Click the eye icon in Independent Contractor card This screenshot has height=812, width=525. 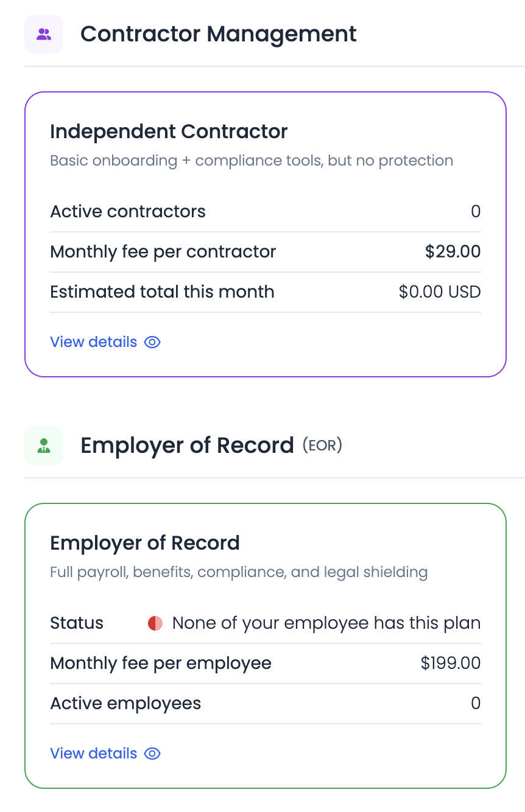point(152,342)
